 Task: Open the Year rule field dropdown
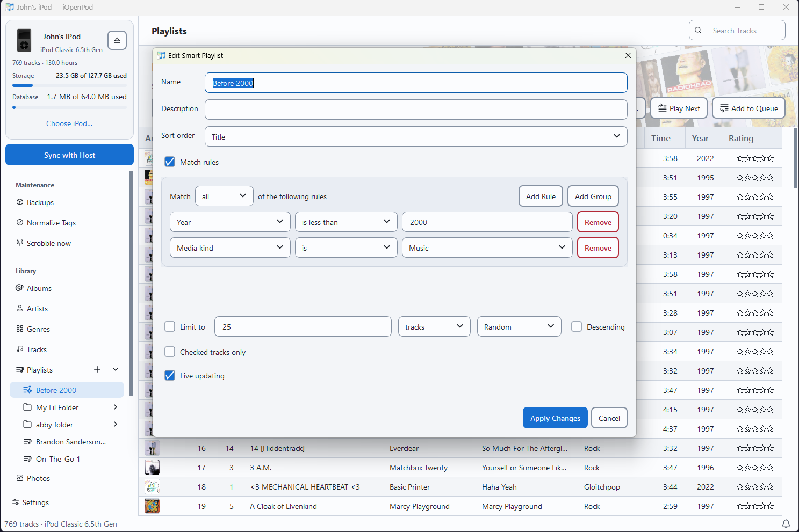tap(230, 222)
